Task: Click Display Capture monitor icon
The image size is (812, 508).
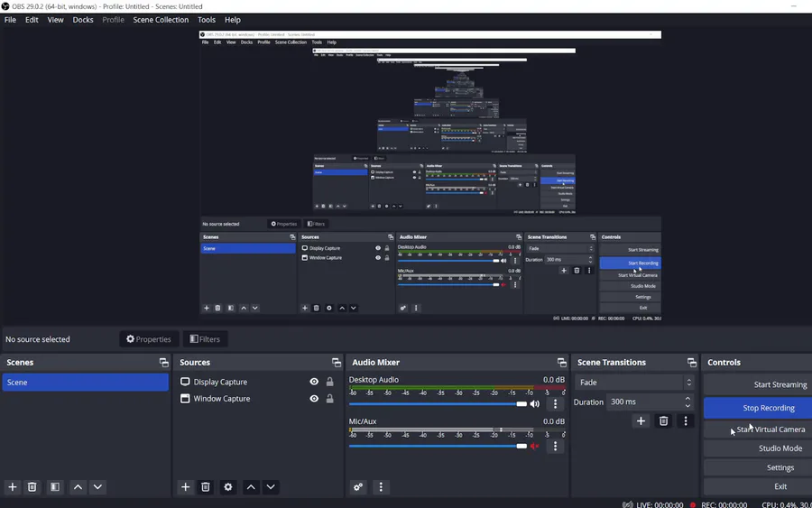Action: pyautogui.click(x=185, y=382)
